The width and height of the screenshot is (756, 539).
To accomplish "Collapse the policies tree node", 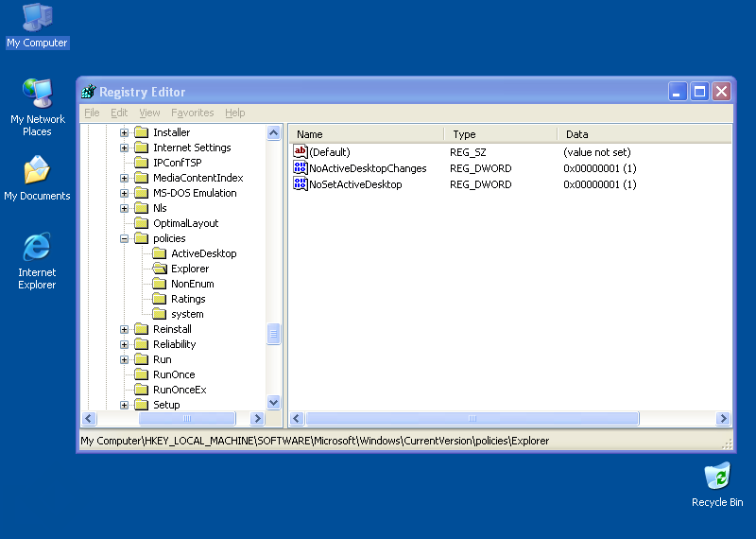I will (125, 238).
